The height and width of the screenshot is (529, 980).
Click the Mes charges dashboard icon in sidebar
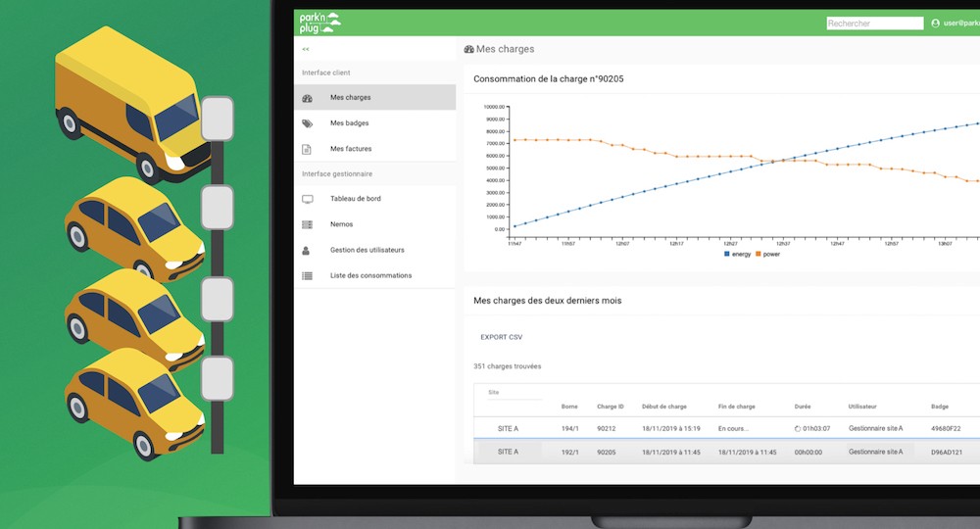[308, 98]
